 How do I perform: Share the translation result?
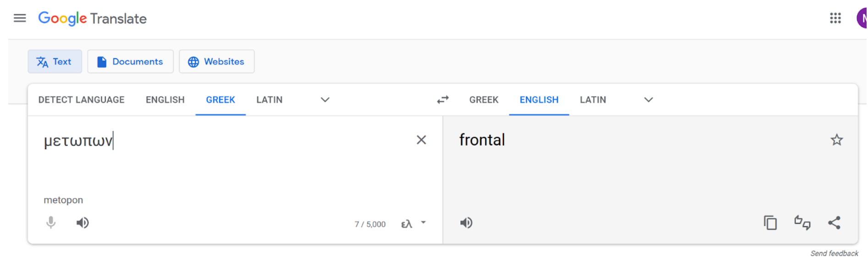pos(834,223)
